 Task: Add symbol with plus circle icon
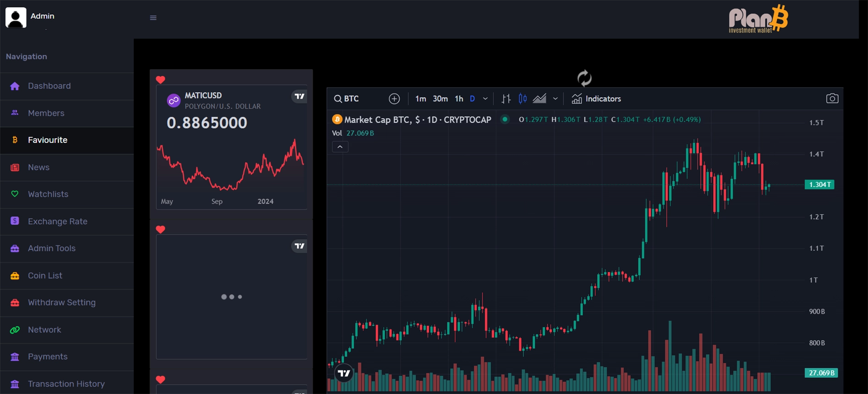(x=394, y=98)
